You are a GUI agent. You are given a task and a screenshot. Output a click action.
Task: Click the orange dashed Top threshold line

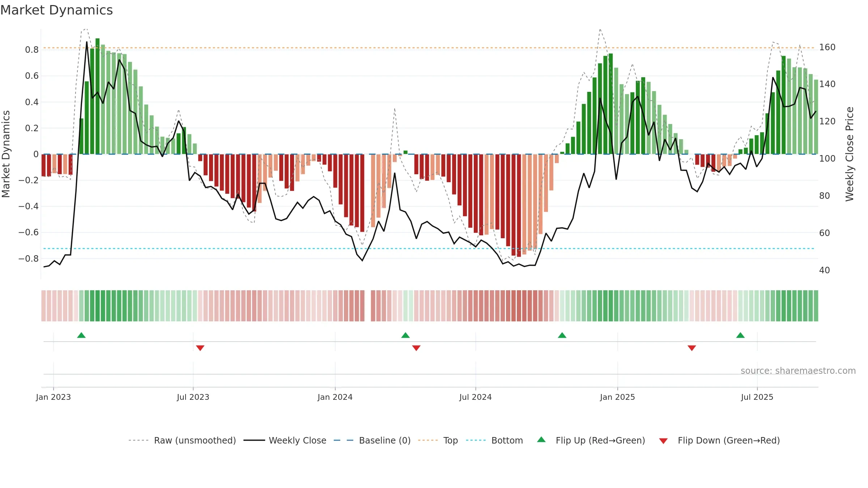click(429, 48)
